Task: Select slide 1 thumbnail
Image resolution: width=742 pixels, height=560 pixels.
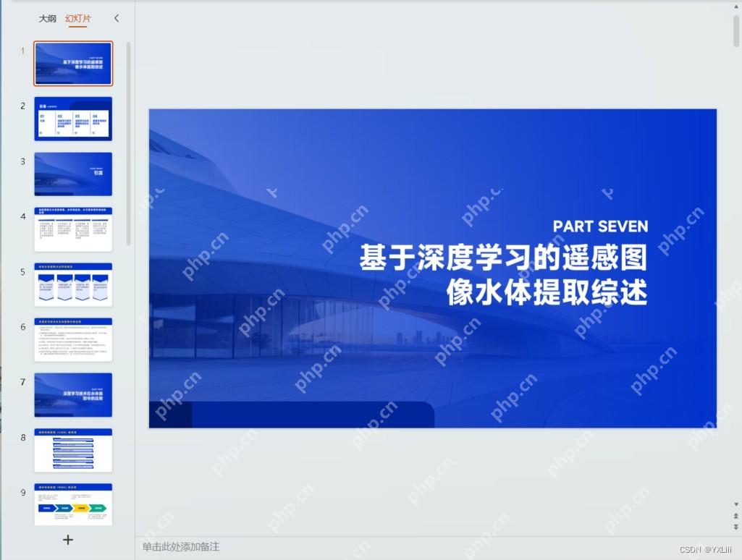Action: point(73,64)
